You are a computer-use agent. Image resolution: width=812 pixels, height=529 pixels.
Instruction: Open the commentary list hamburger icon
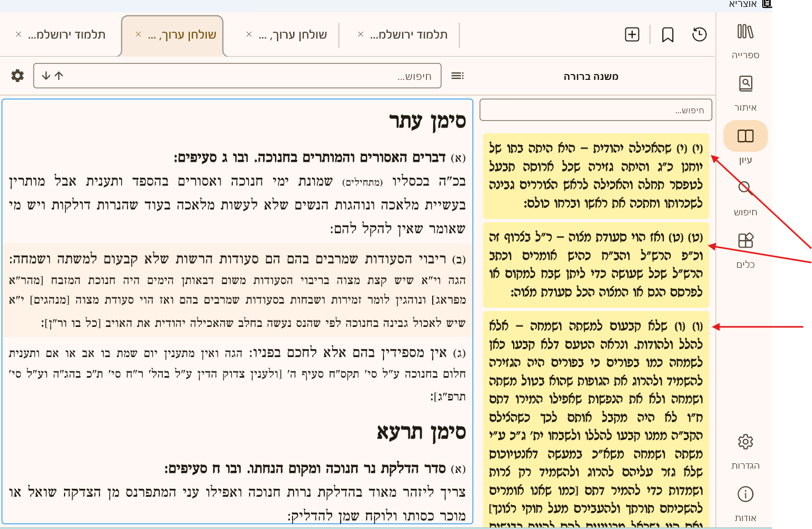(x=457, y=76)
